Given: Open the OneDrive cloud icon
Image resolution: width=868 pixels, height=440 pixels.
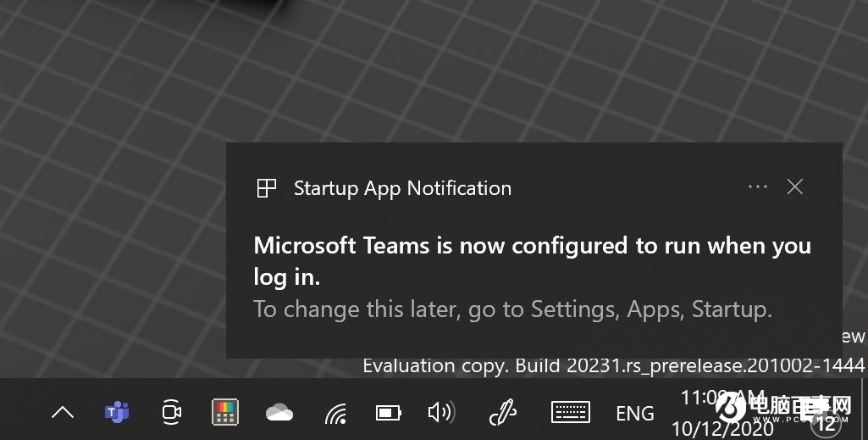Looking at the screenshot, I should point(279,413).
